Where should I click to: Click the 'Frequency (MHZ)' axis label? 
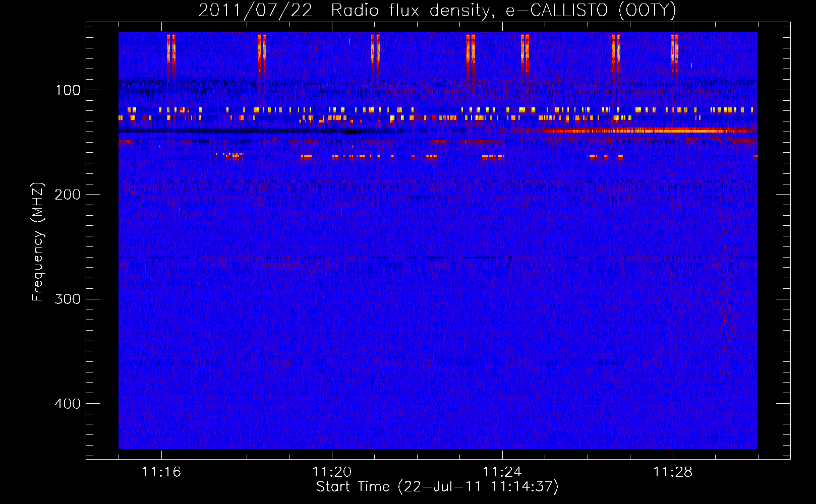click(x=38, y=241)
